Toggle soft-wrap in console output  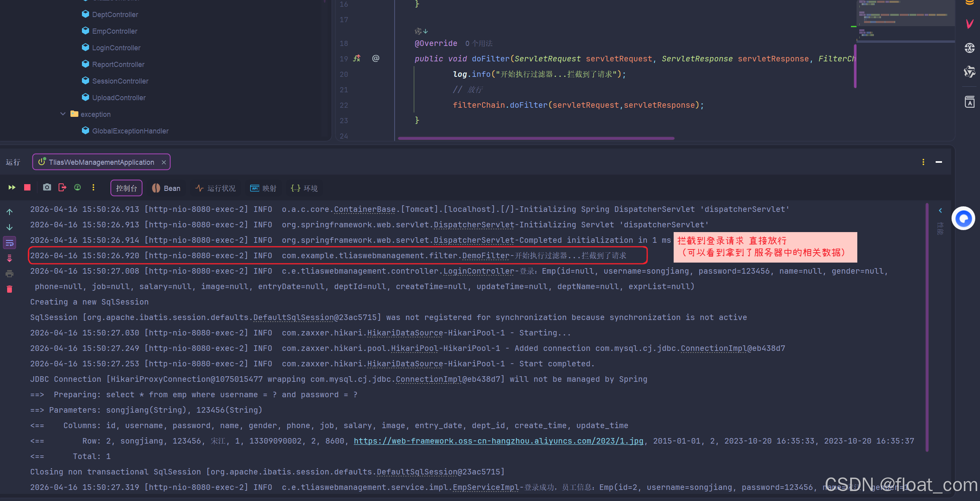(9, 243)
